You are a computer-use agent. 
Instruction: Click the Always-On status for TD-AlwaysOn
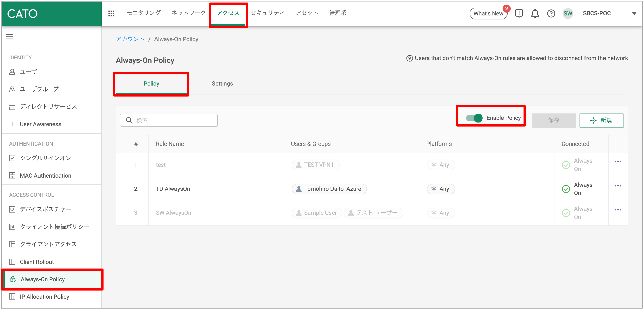coord(578,189)
